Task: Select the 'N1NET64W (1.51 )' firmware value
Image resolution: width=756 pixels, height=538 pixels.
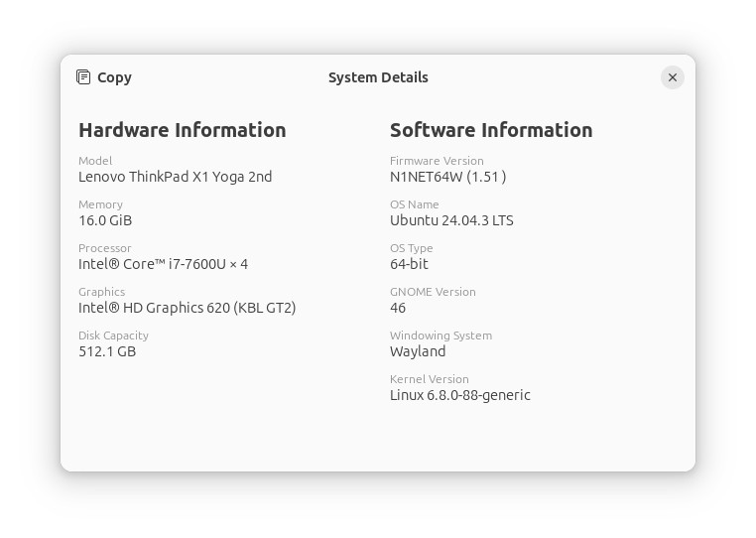Action: point(447,177)
